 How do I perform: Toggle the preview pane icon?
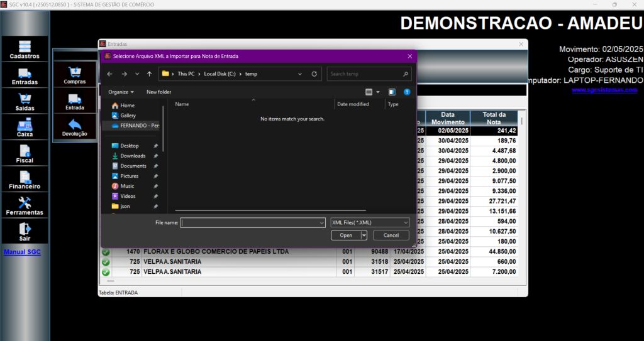point(392,92)
